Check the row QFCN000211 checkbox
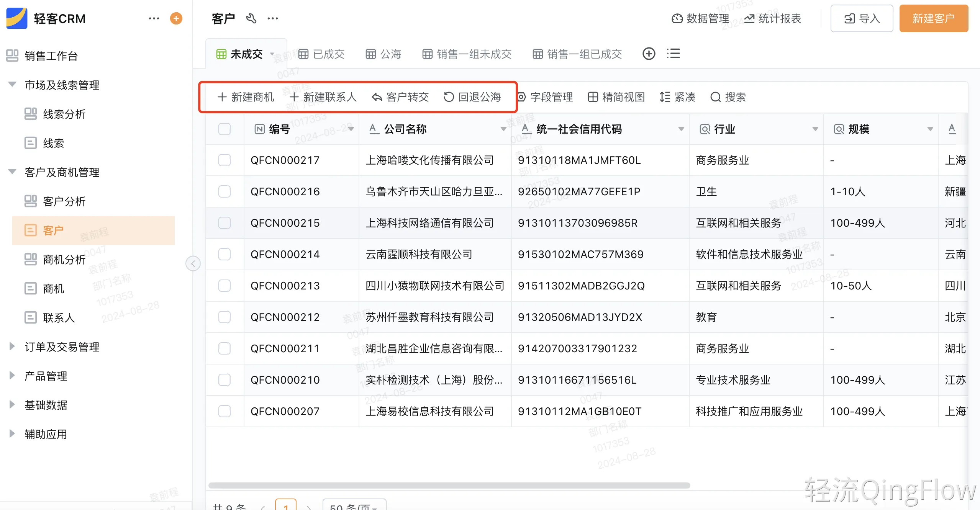This screenshot has height=510, width=980. [x=225, y=348]
